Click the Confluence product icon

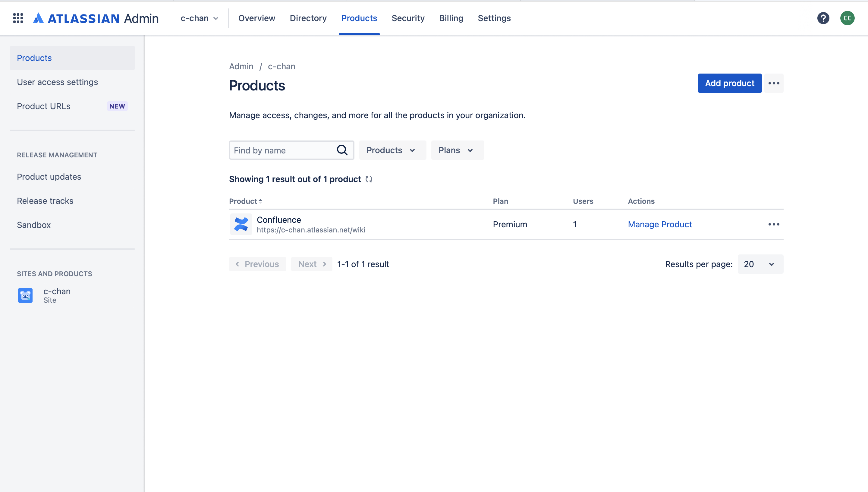pyautogui.click(x=241, y=224)
